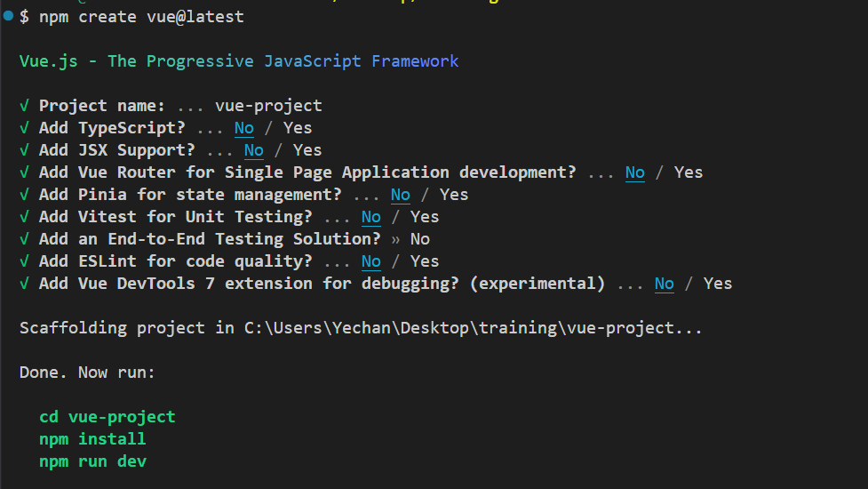Click the '(experimental)' text

(x=537, y=284)
